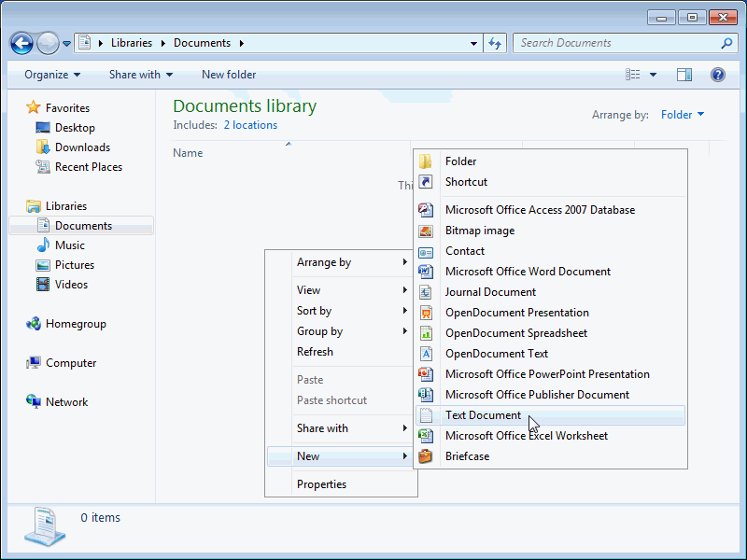
Task: Click the New context menu entry
Action: (x=340, y=456)
